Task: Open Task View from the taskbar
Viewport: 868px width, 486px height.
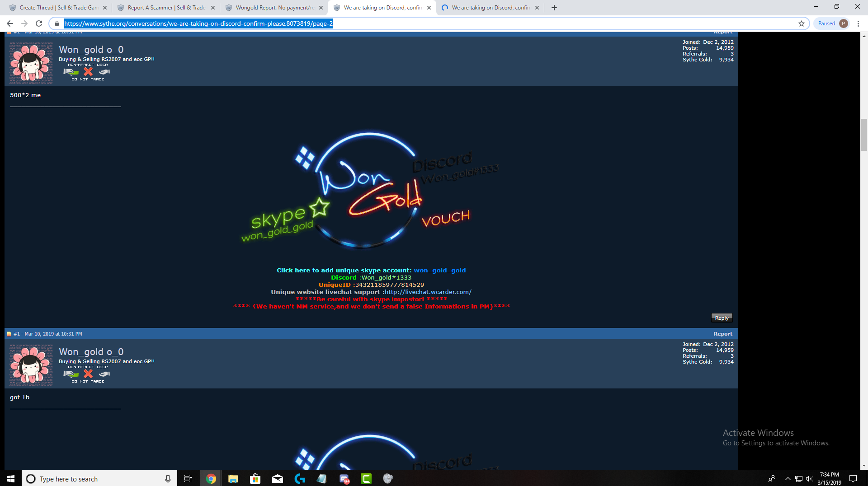Action: click(188, 479)
